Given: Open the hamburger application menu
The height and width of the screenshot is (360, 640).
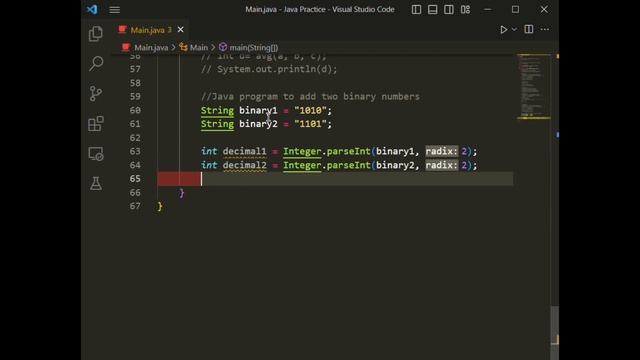Looking at the screenshot, I should [115, 9].
